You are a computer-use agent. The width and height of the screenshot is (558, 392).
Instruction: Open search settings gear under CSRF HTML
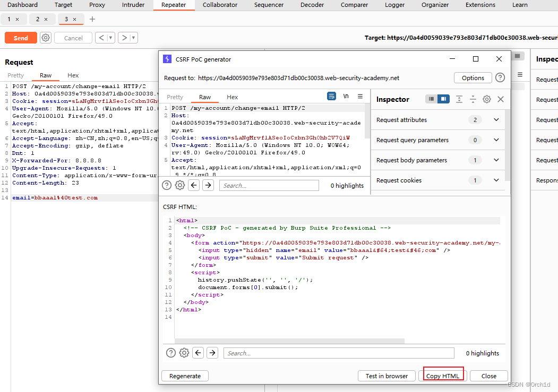pyautogui.click(x=184, y=353)
